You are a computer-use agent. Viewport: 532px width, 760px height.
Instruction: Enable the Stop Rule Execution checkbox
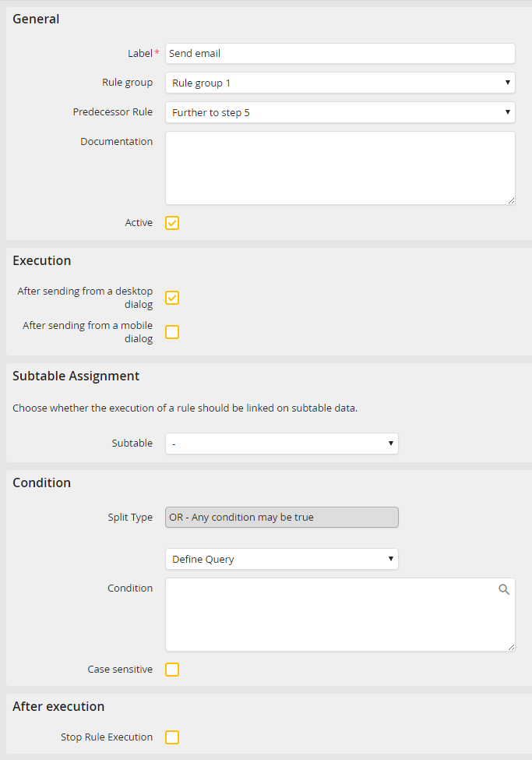[172, 737]
